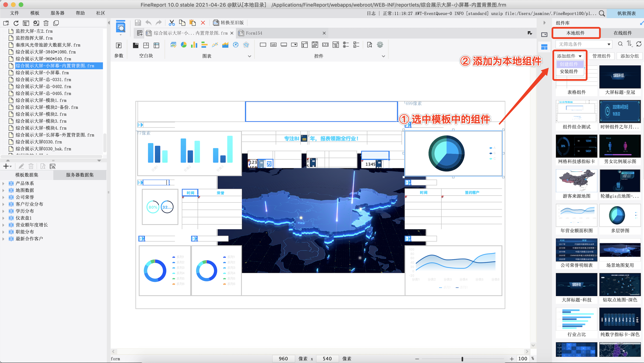Open the 无筛选条件 filter dropdown
This screenshot has height=363, width=644.
(x=609, y=44)
